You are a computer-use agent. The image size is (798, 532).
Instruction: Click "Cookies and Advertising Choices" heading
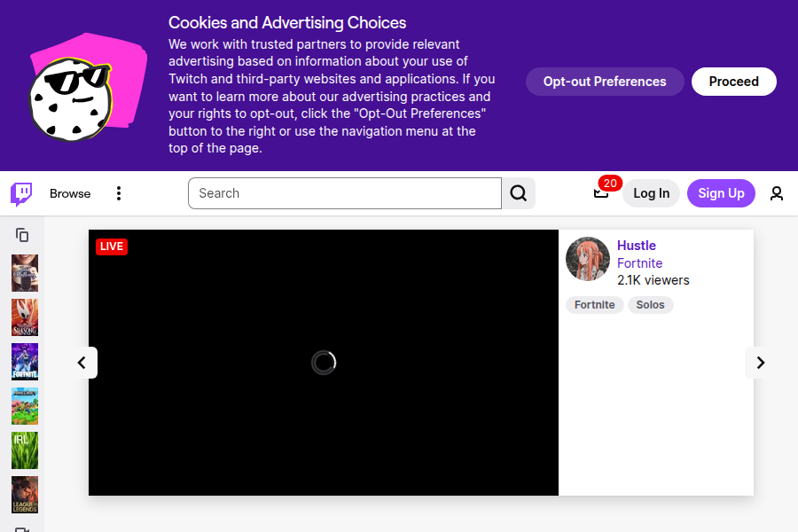(287, 23)
